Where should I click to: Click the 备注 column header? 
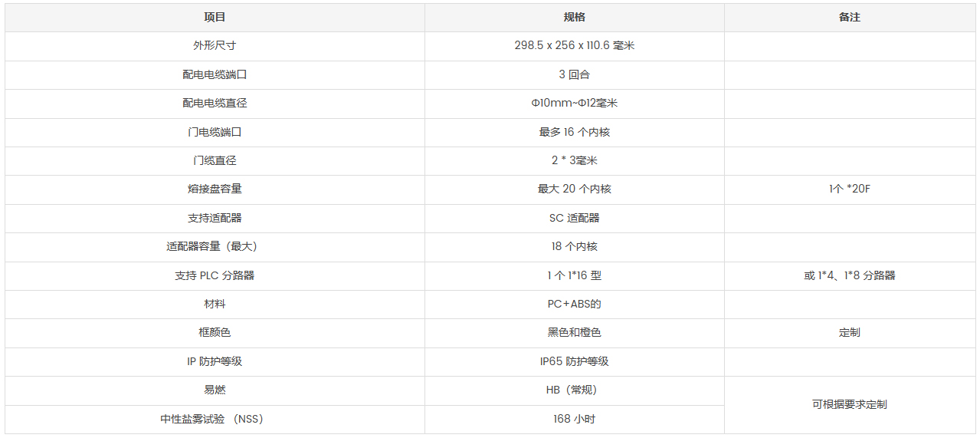pos(849,17)
